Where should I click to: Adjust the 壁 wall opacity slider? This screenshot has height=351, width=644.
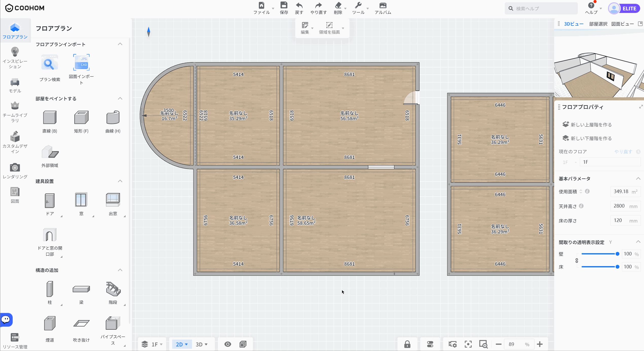click(600, 254)
